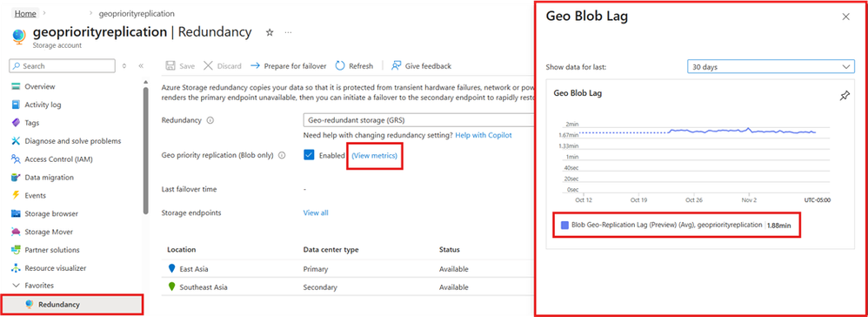Click the Primary data center cell
The width and height of the screenshot is (868, 317).
point(316,269)
